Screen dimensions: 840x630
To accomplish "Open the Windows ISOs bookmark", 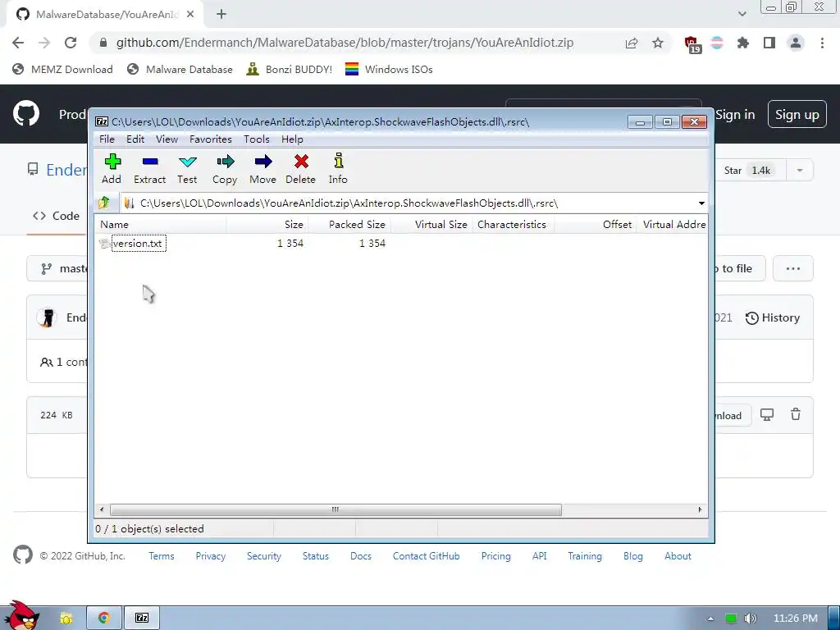I will pyautogui.click(x=389, y=69).
